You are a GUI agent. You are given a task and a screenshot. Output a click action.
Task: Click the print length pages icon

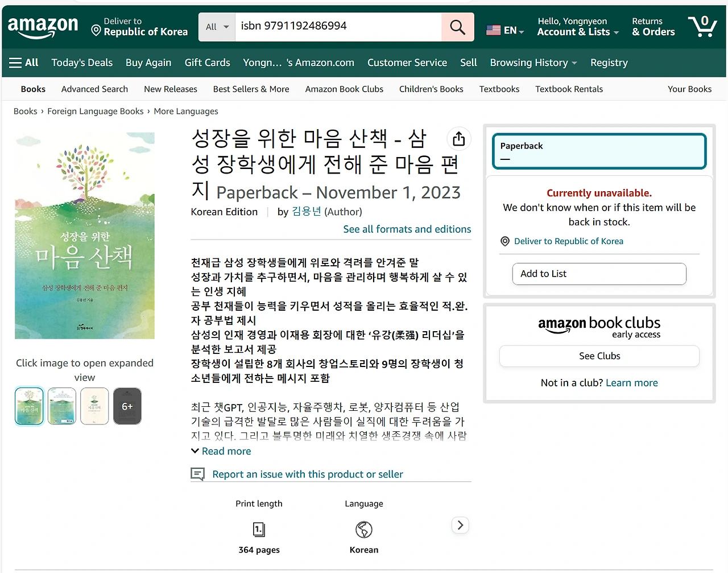pyautogui.click(x=259, y=529)
